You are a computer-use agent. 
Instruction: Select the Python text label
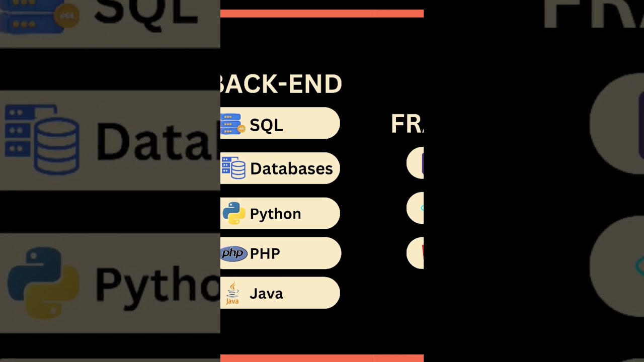coord(275,214)
